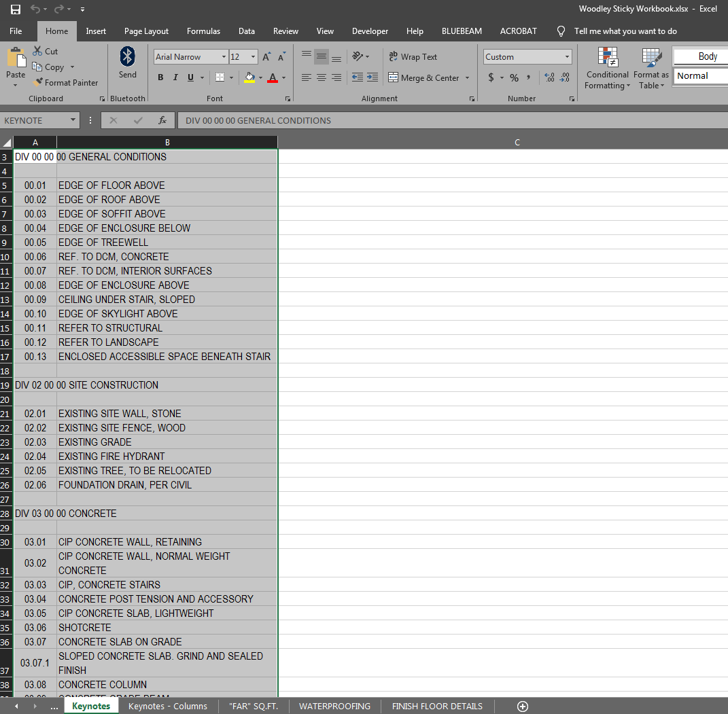Apply cell borders

tap(220, 77)
